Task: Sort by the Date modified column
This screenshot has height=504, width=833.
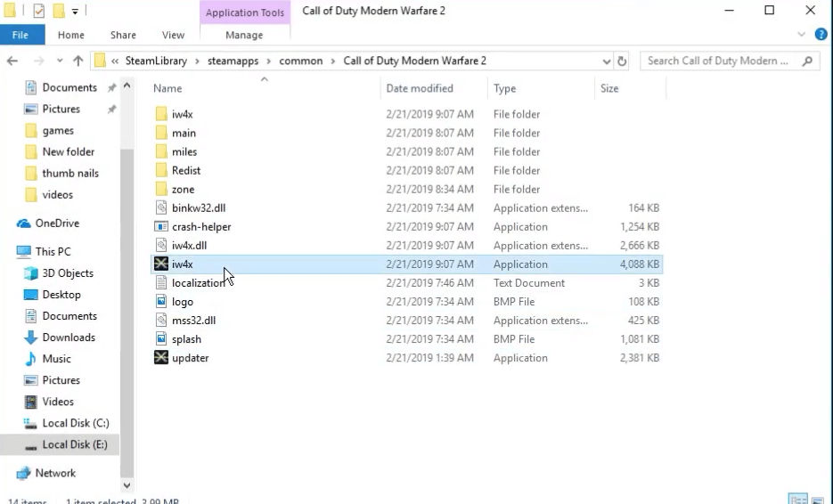Action: (434, 89)
